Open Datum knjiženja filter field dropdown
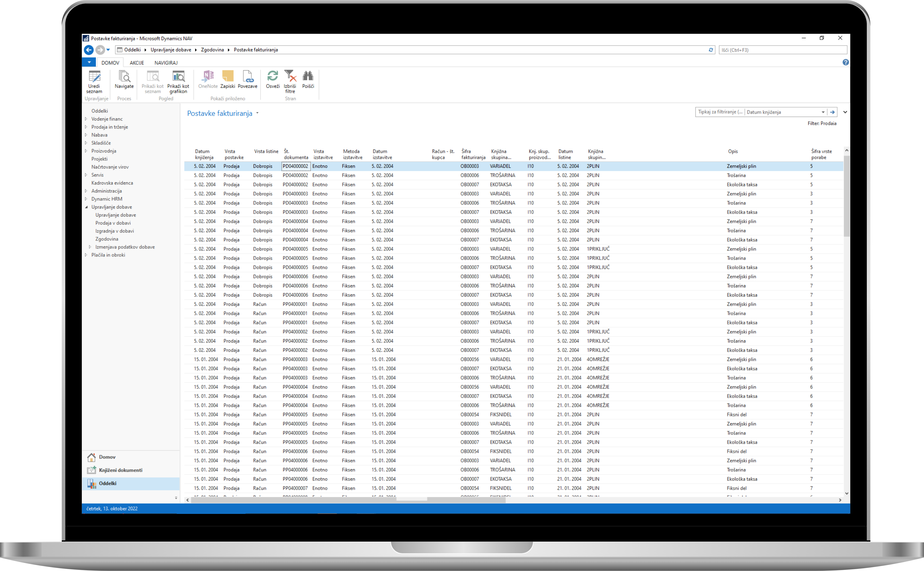 823,112
